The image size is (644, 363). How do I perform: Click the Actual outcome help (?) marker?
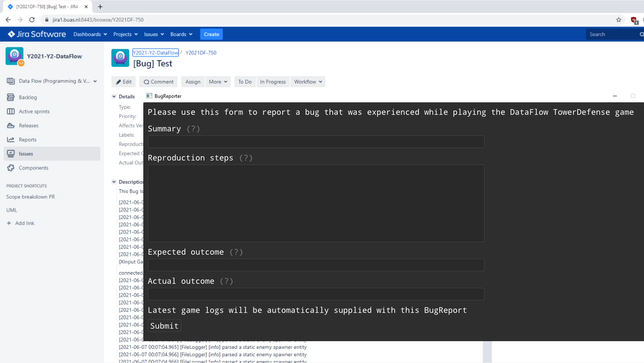(226, 281)
